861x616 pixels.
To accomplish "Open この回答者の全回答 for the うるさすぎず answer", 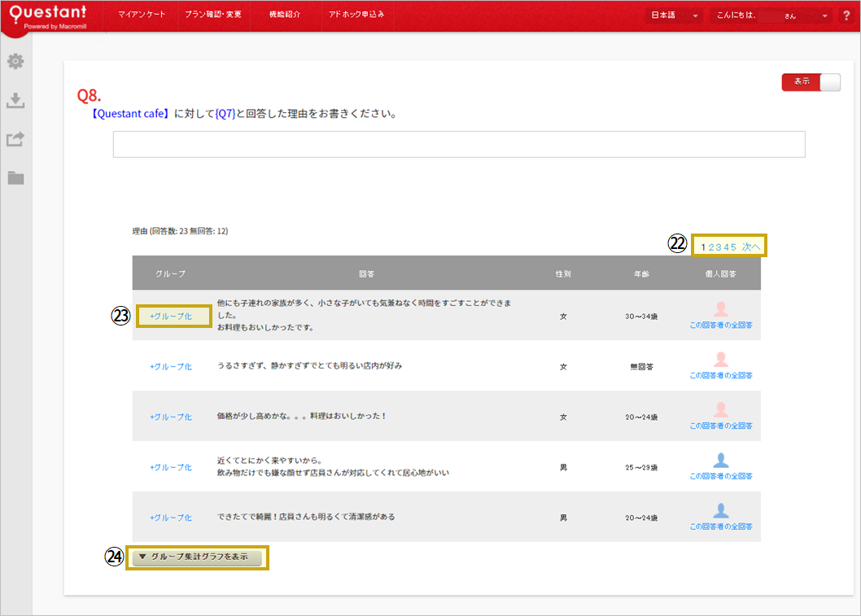I will coord(721,375).
